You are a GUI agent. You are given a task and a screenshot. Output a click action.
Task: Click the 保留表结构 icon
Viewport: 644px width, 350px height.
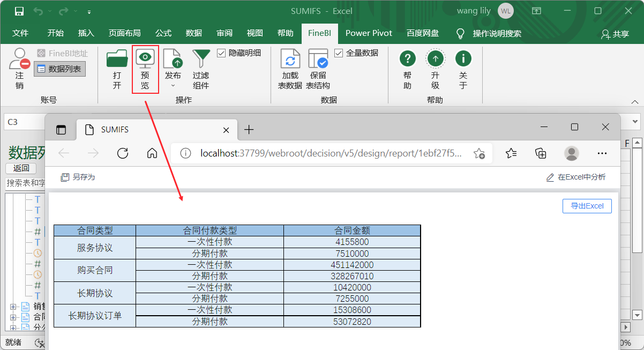[318, 58]
